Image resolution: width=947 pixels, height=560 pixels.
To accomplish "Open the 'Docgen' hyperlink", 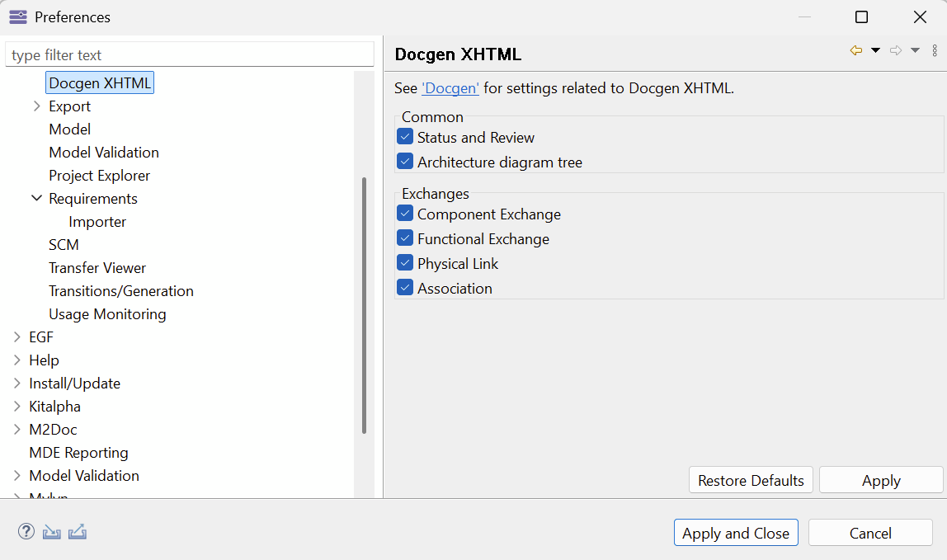I will 450,88.
